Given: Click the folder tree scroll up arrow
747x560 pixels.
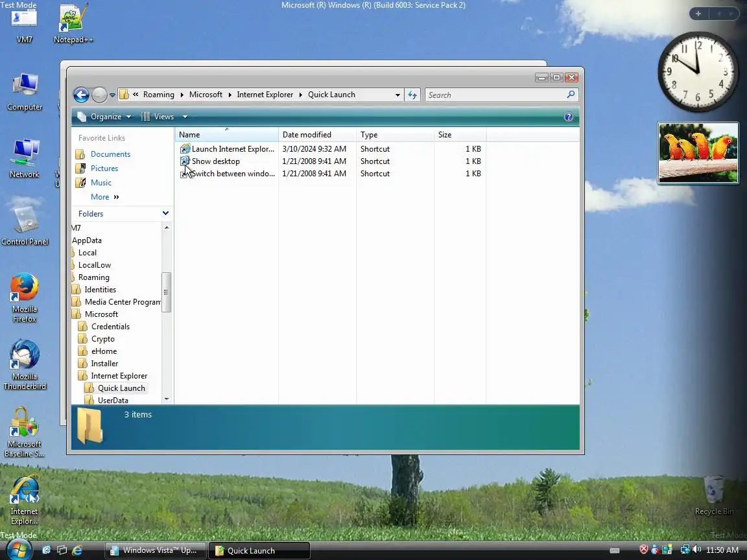Looking at the screenshot, I should (x=166, y=227).
